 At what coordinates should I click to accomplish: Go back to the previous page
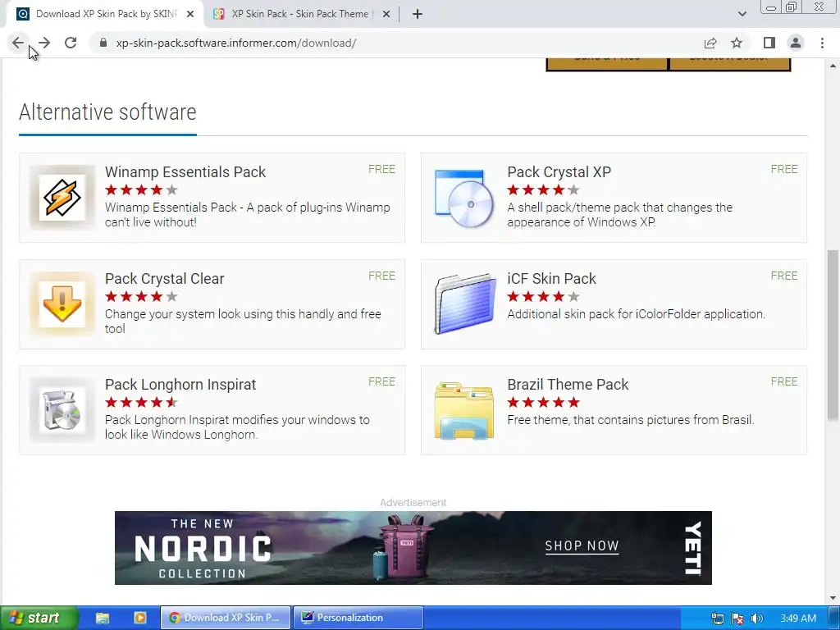pyautogui.click(x=18, y=43)
